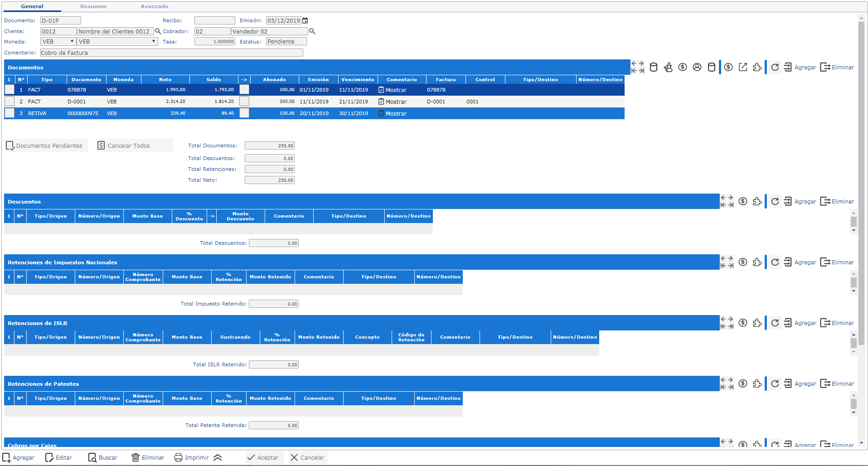This screenshot has height=466, width=868.
Task: Refresh the Retenciones de Impuestos Nacionales grid
Action: tap(775, 262)
